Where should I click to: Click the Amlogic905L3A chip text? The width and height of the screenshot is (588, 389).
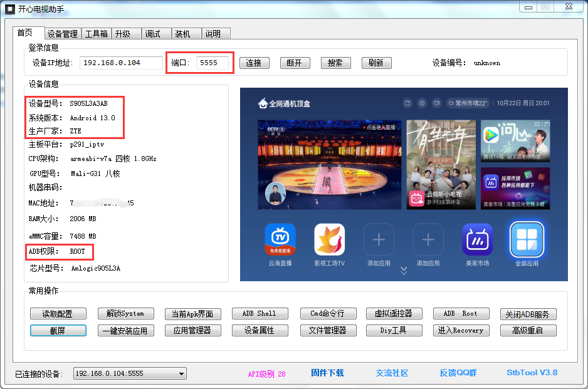[x=96, y=268]
